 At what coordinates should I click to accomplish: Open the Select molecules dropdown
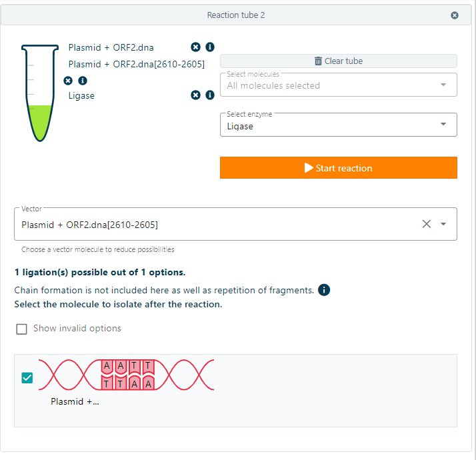pos(338,85)
